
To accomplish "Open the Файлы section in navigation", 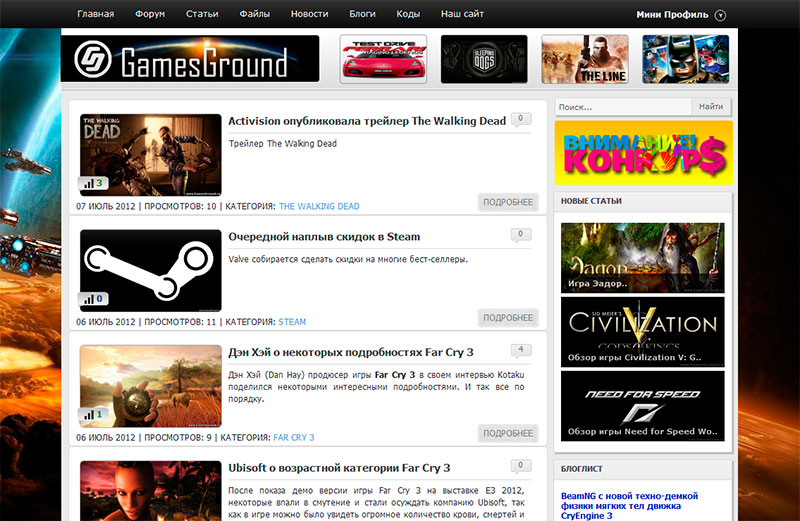I will click(255, 15).
